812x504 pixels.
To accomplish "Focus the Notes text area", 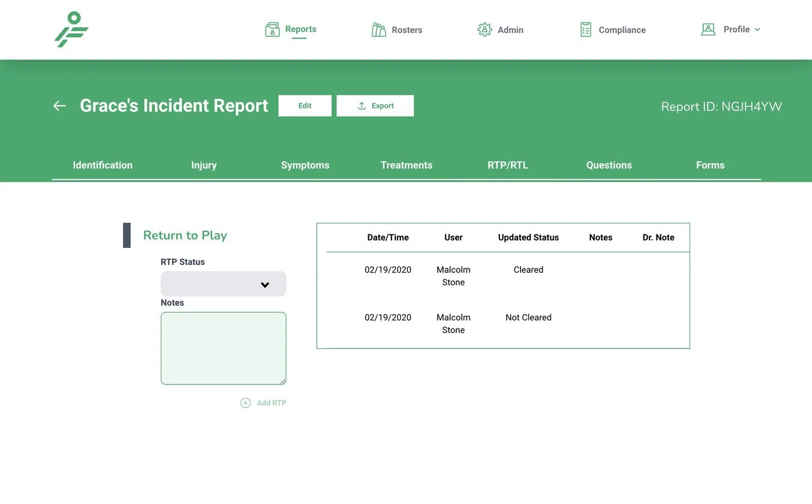I will [223, 348].
